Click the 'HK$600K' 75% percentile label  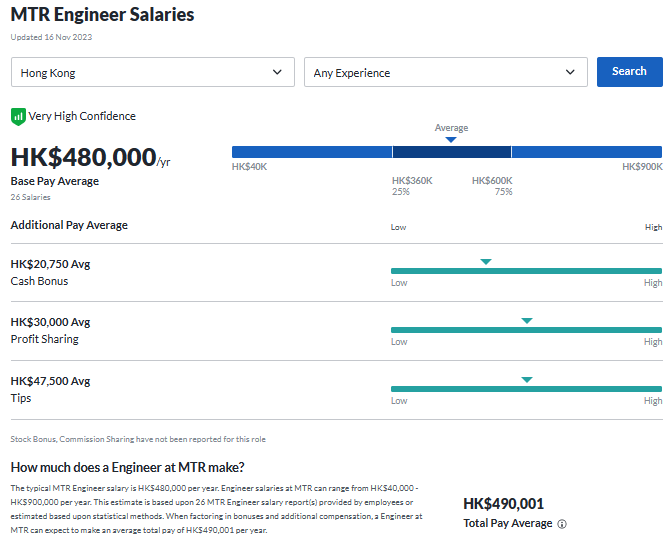click(492, 181)
